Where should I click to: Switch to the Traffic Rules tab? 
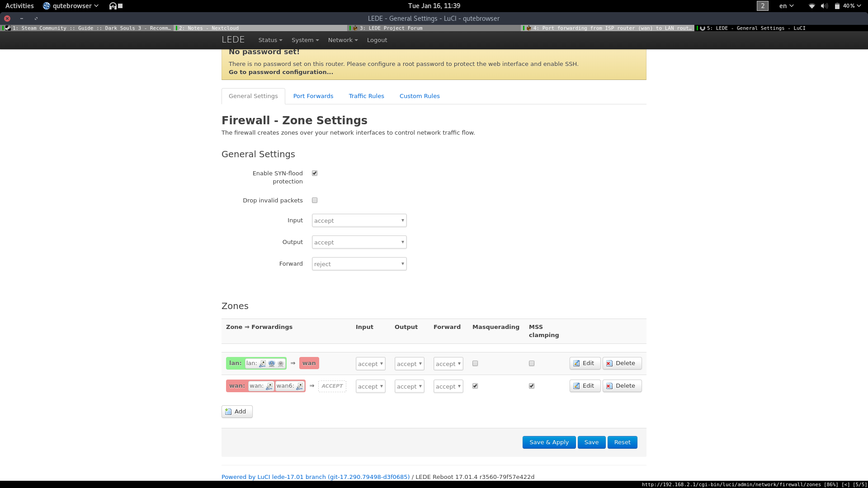(367, 96)
